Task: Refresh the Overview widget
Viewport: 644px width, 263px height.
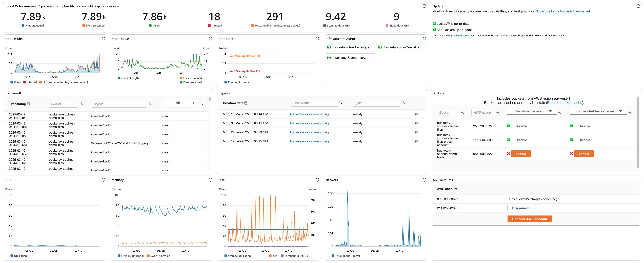Action: [x=424, y=6]
